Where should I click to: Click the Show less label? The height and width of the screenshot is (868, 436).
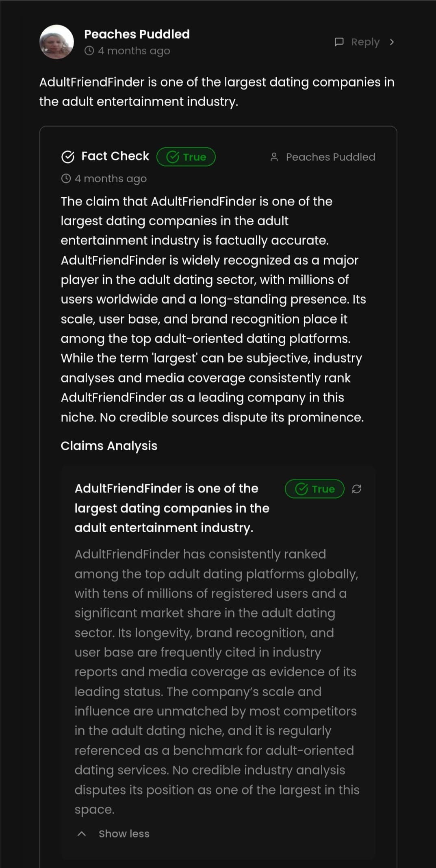click(124, 833)
